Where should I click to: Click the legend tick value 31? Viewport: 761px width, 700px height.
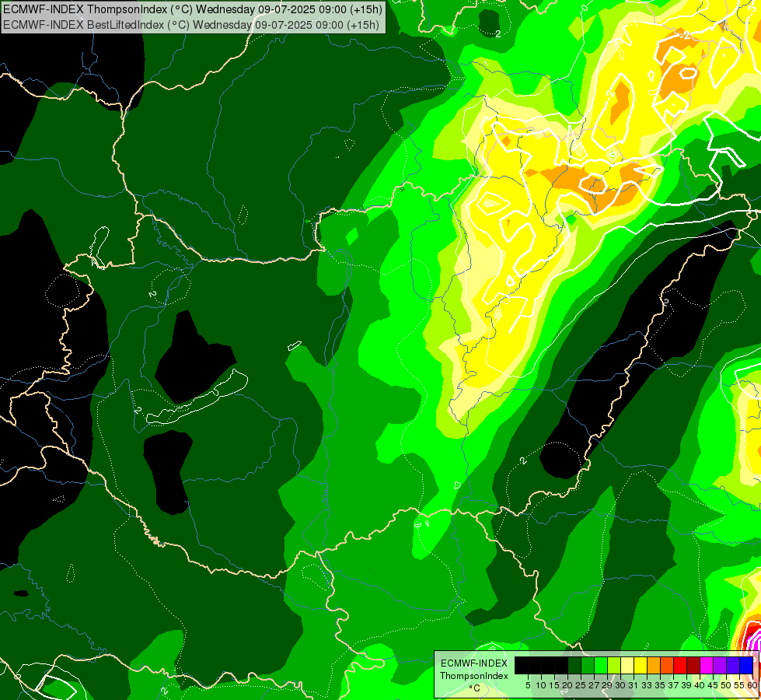[634, 685]
